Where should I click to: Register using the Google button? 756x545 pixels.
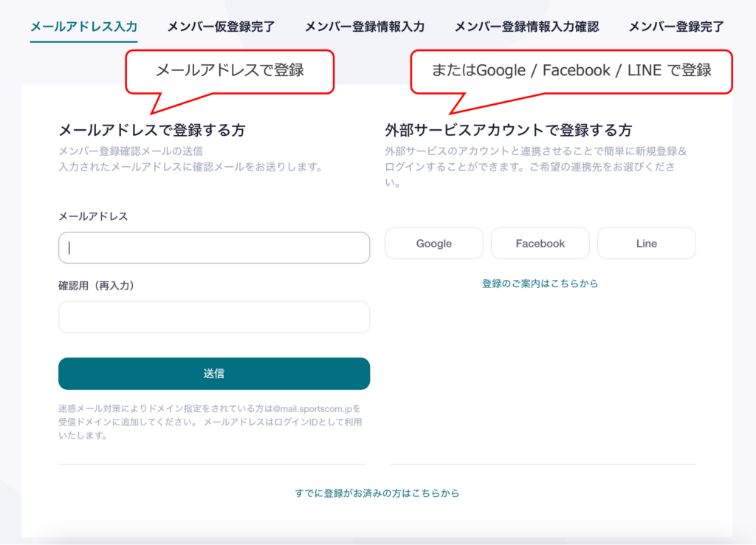[x=434, y=244]
